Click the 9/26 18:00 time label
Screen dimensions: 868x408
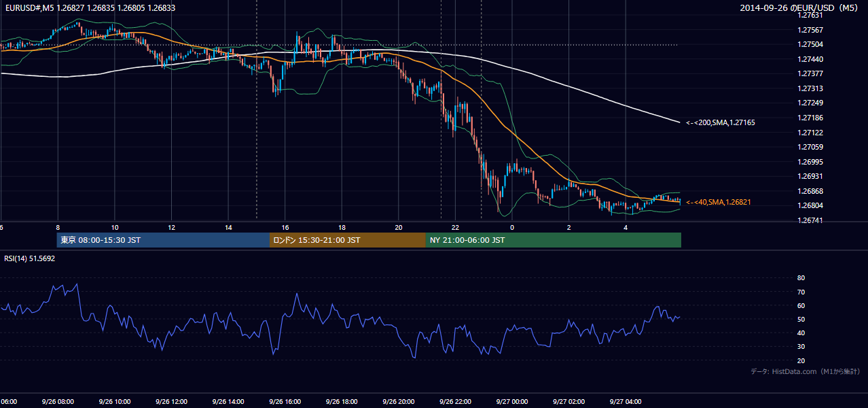pos(342,401)
